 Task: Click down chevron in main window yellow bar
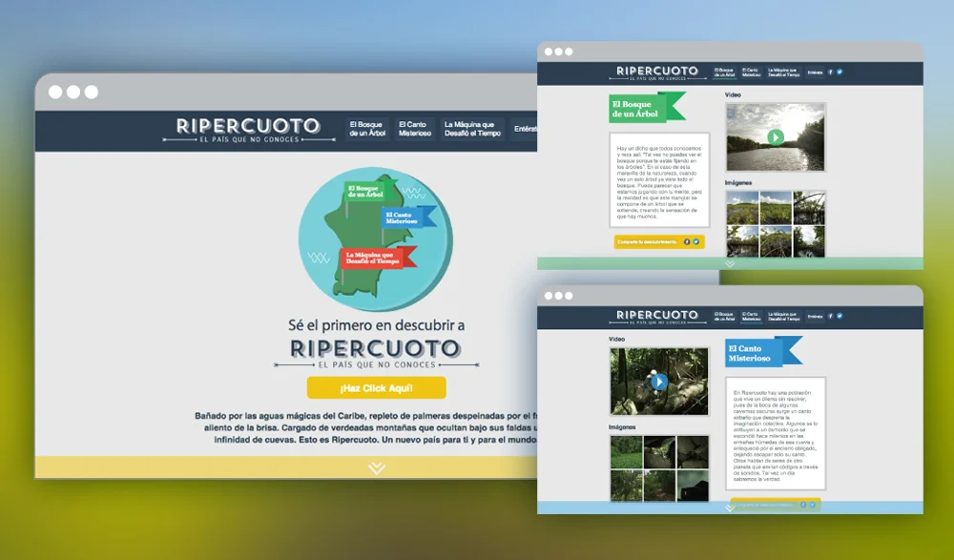[377, 467]
